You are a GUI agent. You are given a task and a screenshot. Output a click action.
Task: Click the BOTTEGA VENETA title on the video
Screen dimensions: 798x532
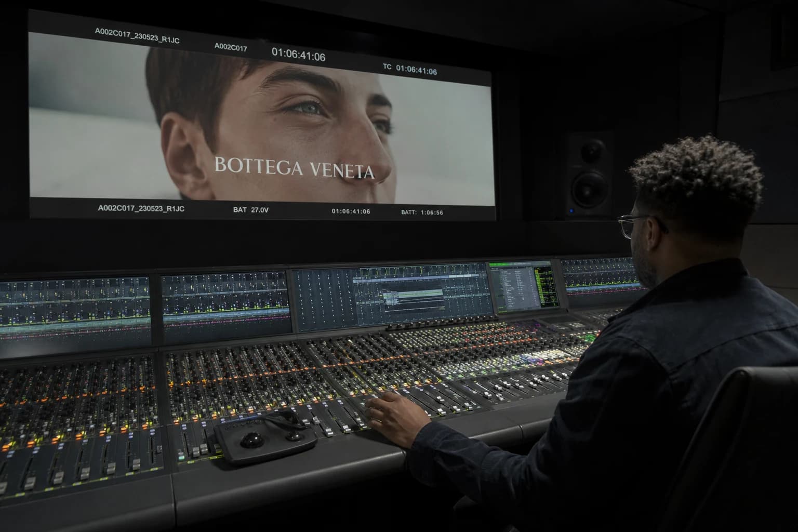pos(294,167)
